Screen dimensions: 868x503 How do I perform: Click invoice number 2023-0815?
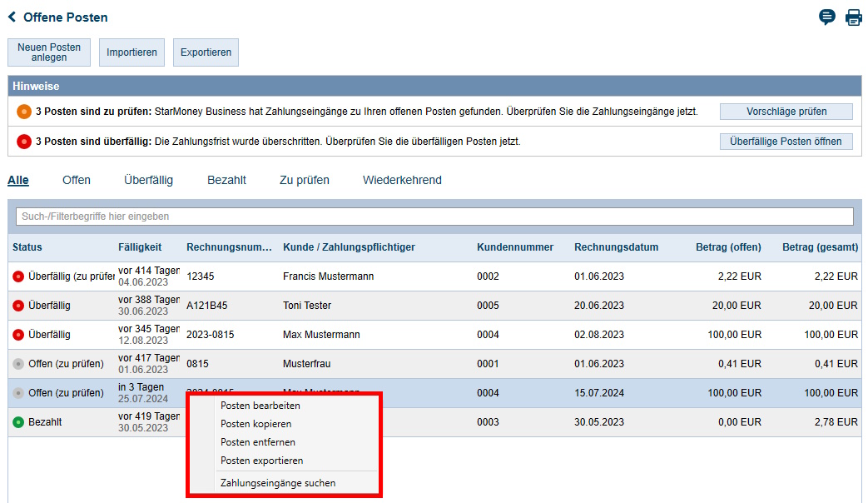pos(210,335)
